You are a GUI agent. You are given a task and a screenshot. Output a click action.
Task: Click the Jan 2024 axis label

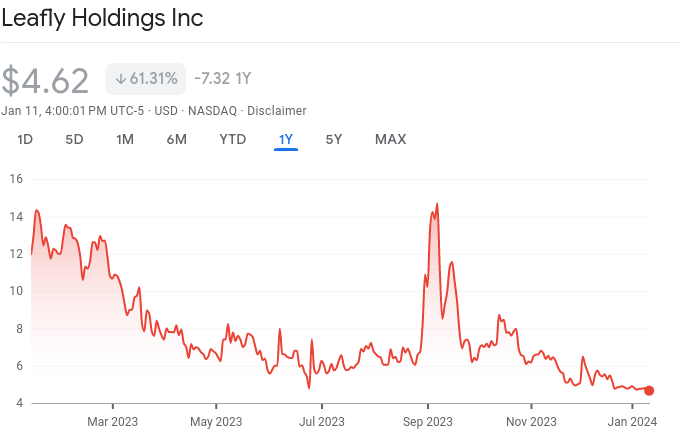(x=632, y=421)
